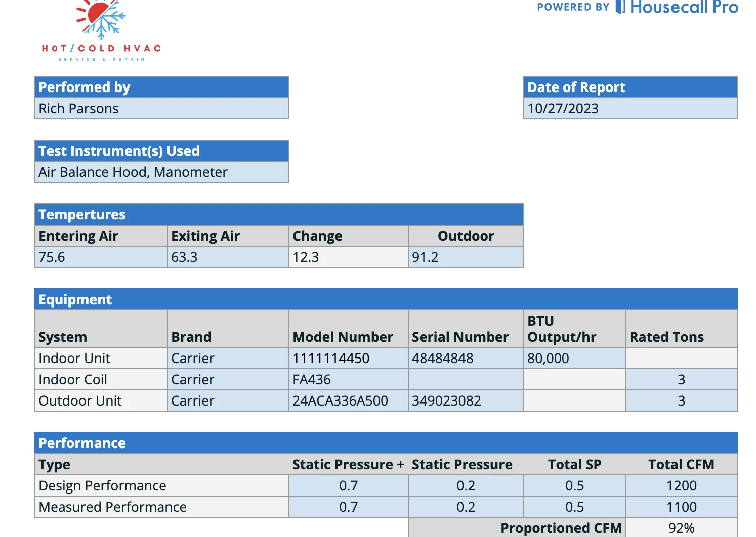Click the Entering Air value 75.6
The height and width of the screenshot is (537, 756).
101,257
